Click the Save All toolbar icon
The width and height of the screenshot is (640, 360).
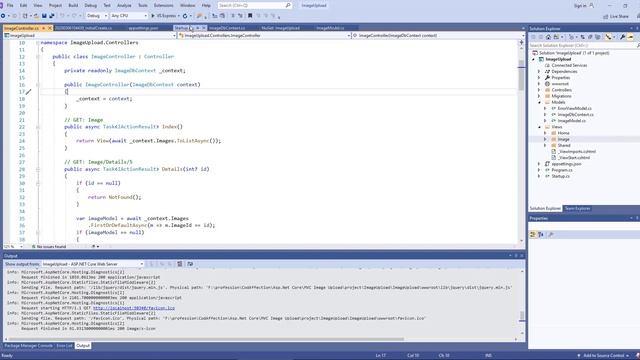pyautogui.click(x=52, y=16)
